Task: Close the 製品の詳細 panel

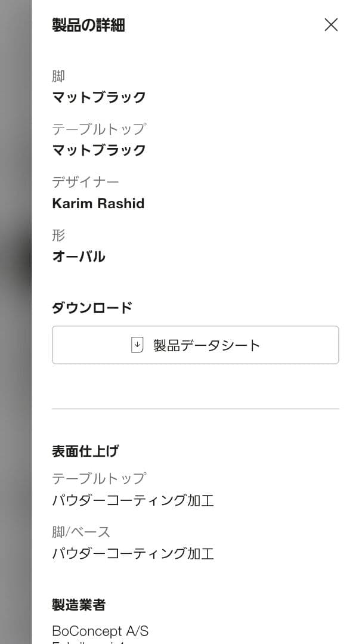Action: pyautogui.click(x=331, y=24)
